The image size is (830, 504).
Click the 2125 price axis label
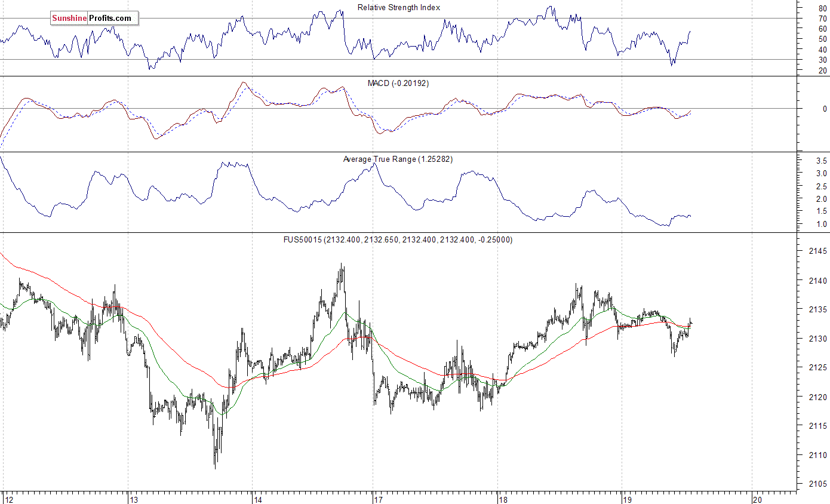[817, 368]
